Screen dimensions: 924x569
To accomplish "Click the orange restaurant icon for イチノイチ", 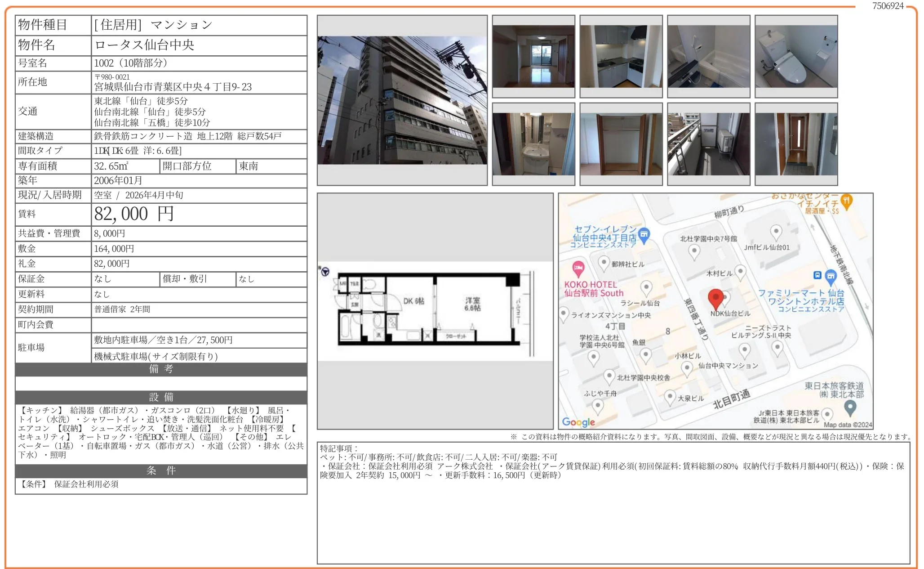I will pyautogui.click(x=846, y=201).
